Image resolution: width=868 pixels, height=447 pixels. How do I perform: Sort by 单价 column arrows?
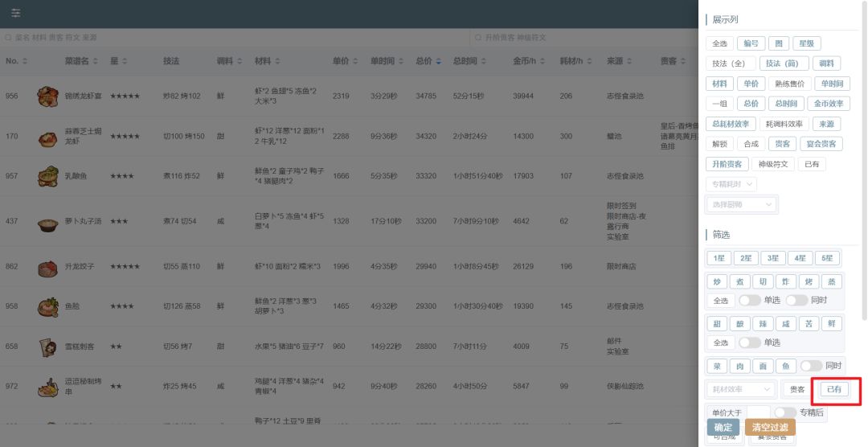(355, 61)
